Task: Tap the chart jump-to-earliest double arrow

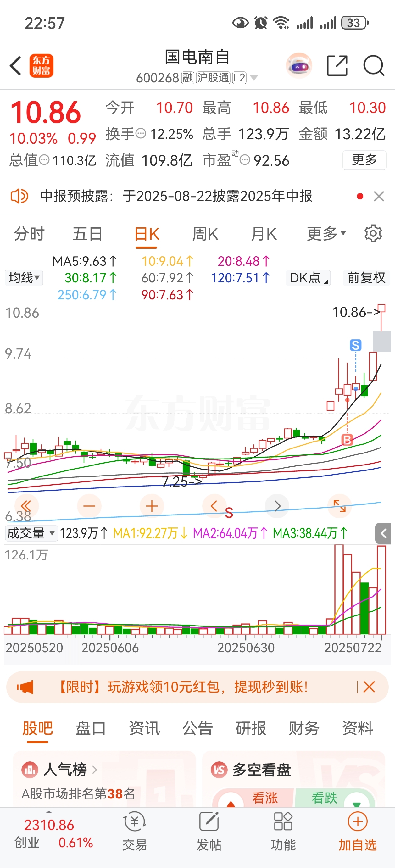Action: tap(26, 506)
